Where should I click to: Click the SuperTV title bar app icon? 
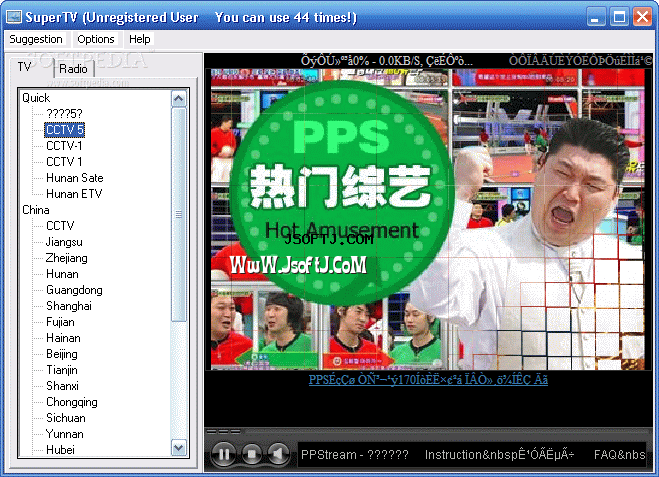13,17
